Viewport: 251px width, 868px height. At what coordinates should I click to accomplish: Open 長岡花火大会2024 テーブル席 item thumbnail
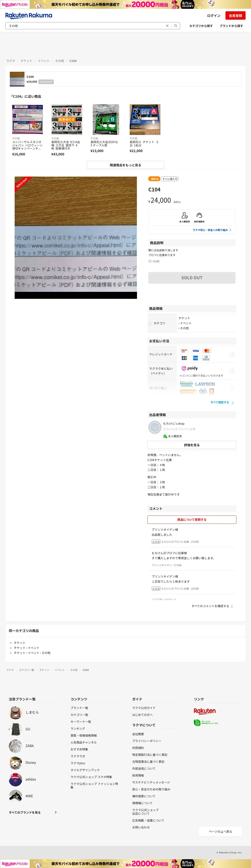click(106, 120)
